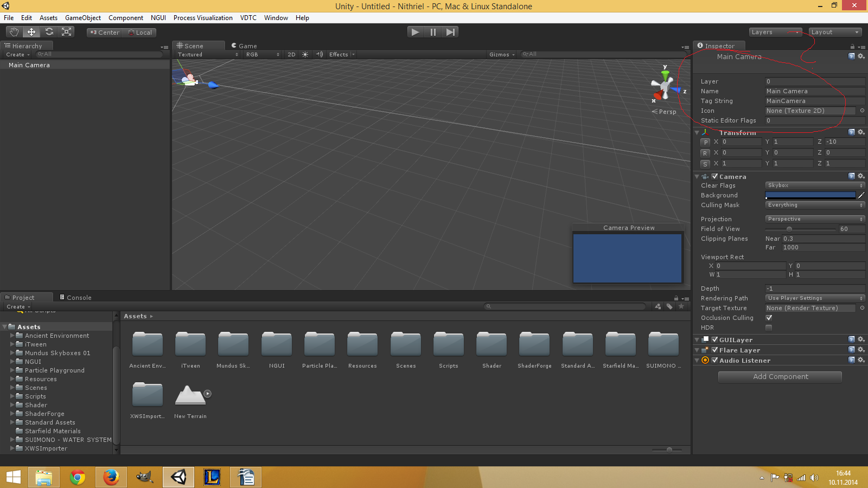
Task: Open system volume tray icon
Action: click(814, 478)
